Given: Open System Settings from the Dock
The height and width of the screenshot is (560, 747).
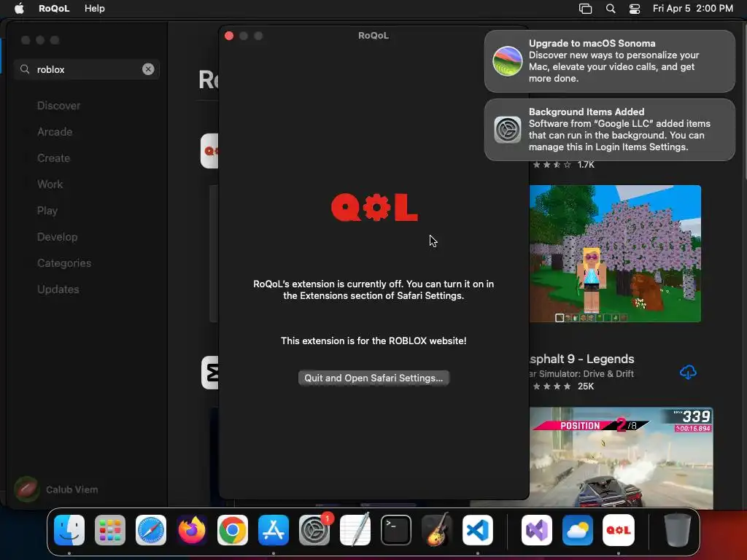Looking at the screenshot, I should (x=314, y=529).
